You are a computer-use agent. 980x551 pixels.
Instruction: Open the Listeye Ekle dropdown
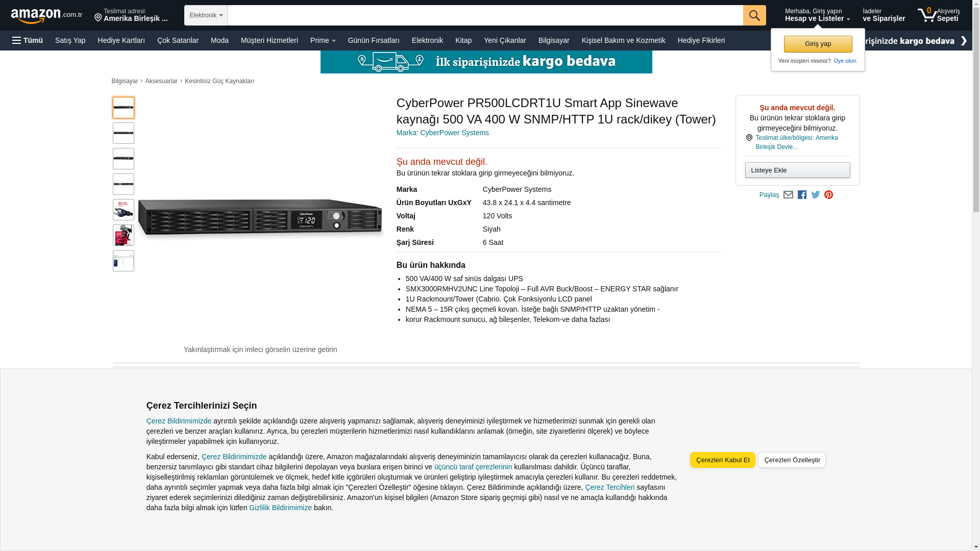(797, 170)
